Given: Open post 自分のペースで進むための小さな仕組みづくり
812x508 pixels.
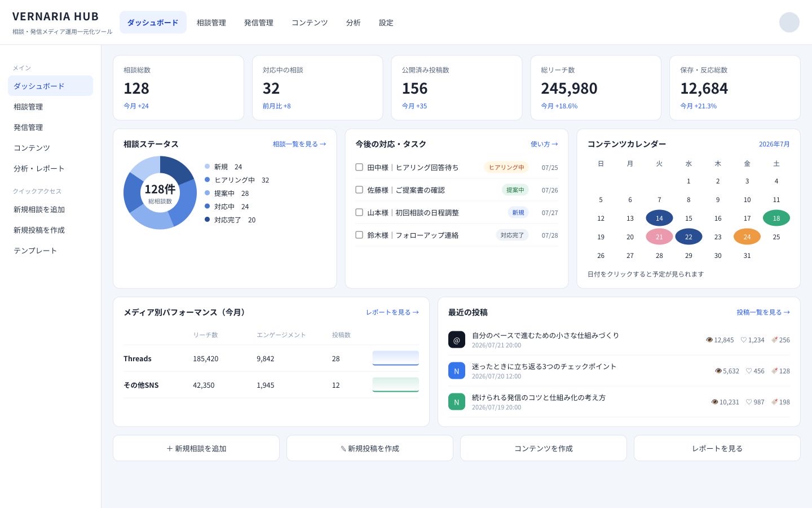Looking at the screenshot, I should [545, 335].
